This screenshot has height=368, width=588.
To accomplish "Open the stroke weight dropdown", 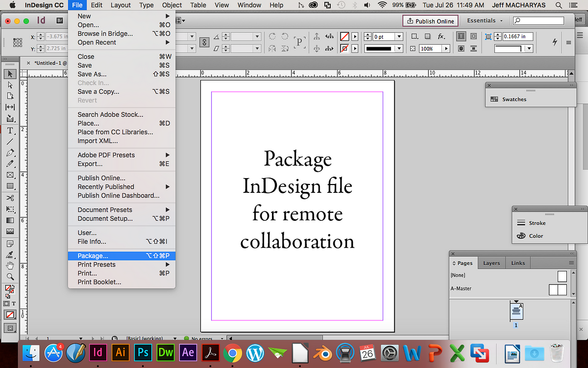I will pyautogui.click(x=399, y=36).
